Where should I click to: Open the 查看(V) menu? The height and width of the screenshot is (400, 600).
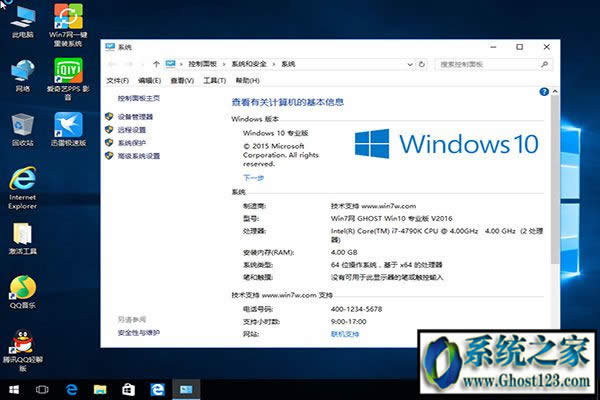[x=182, y=80]
